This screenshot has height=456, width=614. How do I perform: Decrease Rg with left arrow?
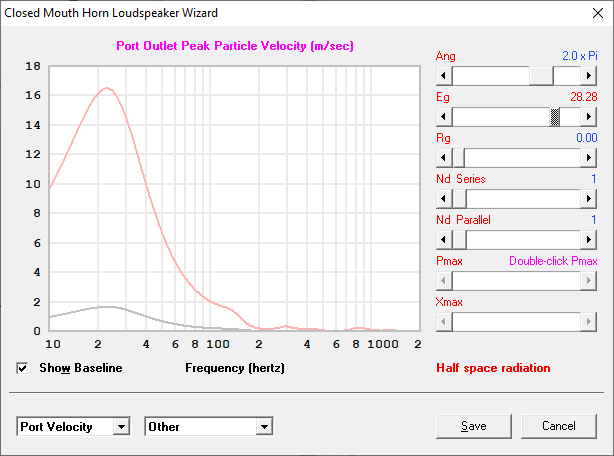pyautogui.click(x=444, y=158)
